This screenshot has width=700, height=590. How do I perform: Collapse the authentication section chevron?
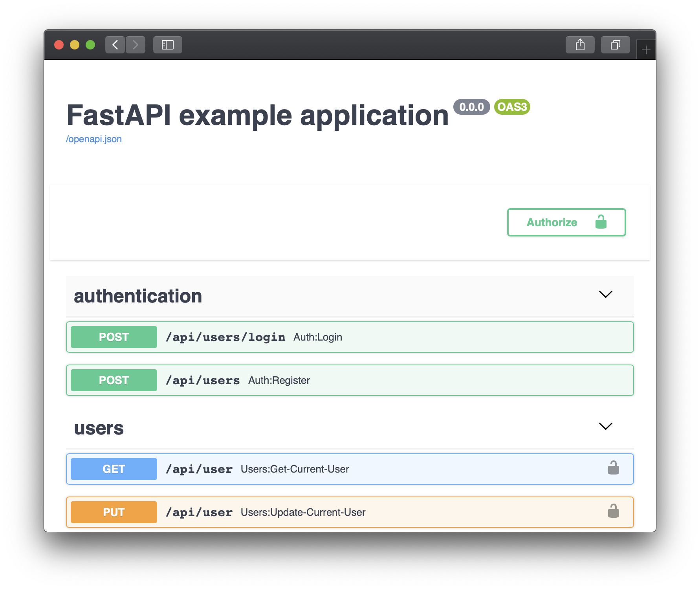pyautogui.click(x=605, y=295)
